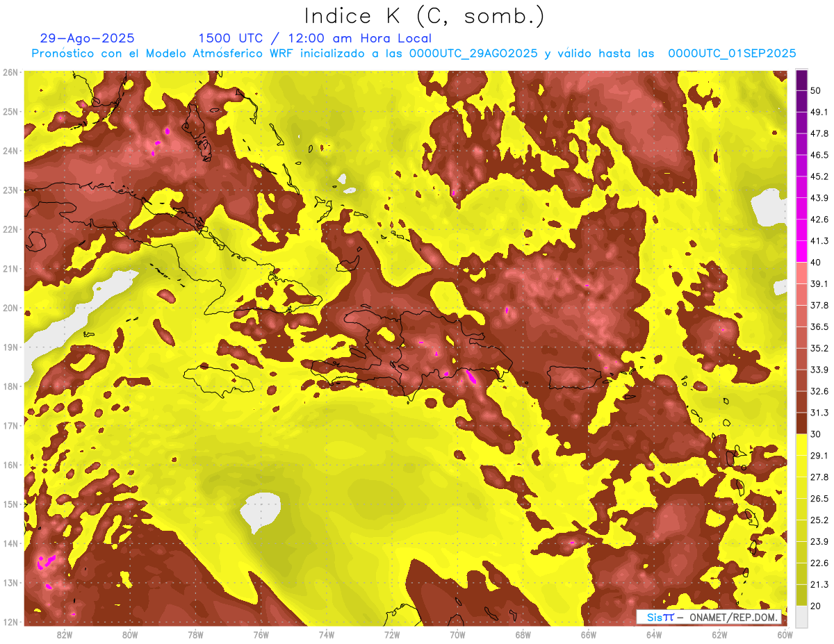
Task: Click the latitude label "18N"
Action: coord(10,386)
